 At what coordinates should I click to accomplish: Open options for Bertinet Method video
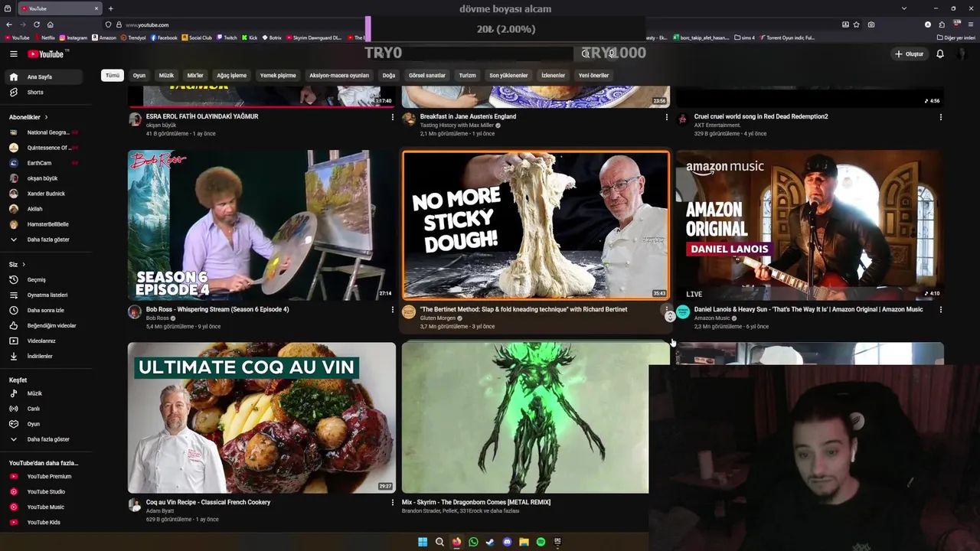pyautogui.click(x=666, y=310)
